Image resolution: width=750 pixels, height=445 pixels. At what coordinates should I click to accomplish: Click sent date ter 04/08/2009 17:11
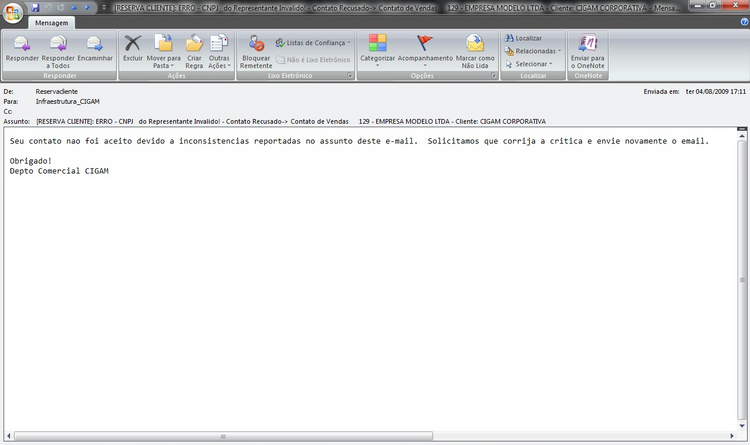coord(716,91)
